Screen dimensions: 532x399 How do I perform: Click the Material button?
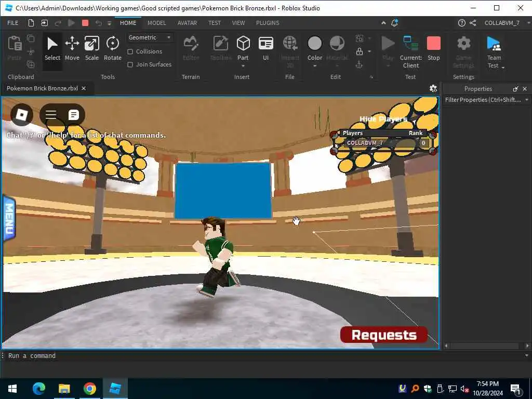click(337, 47)
